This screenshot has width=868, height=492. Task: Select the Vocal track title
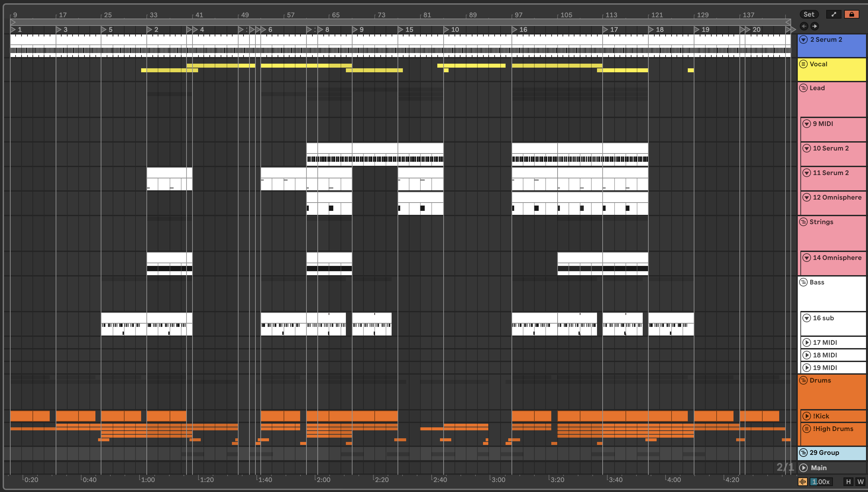coord(818,64)
